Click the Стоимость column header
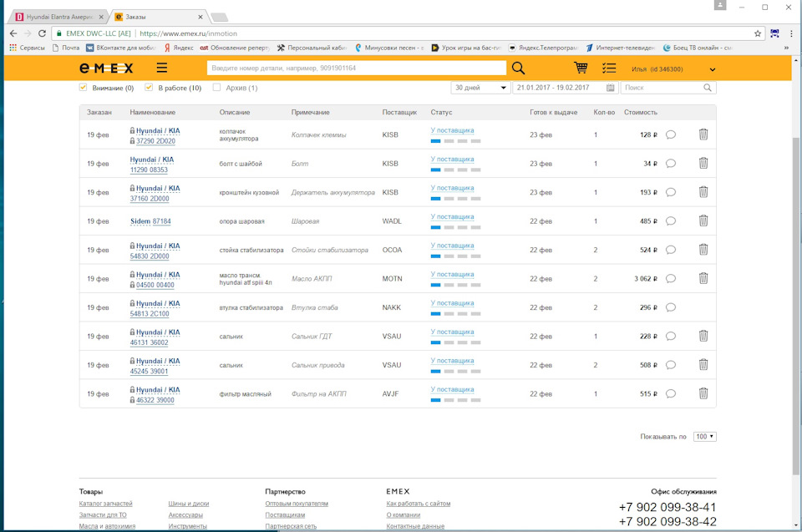The image size is (802, 532). tap(641, 112)
